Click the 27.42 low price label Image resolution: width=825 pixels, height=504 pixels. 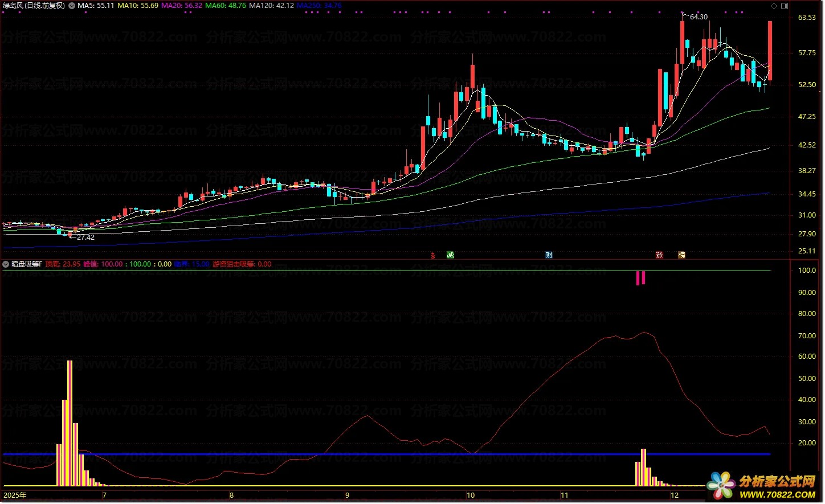(x=85, y=237)
